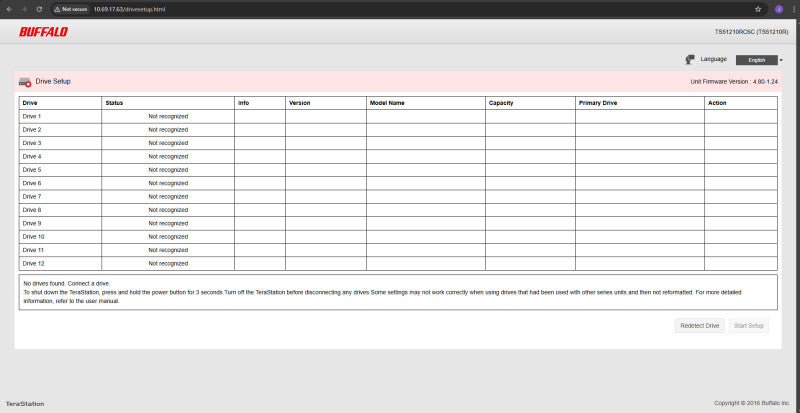Select the Drive 4 row label

[32, 156]
